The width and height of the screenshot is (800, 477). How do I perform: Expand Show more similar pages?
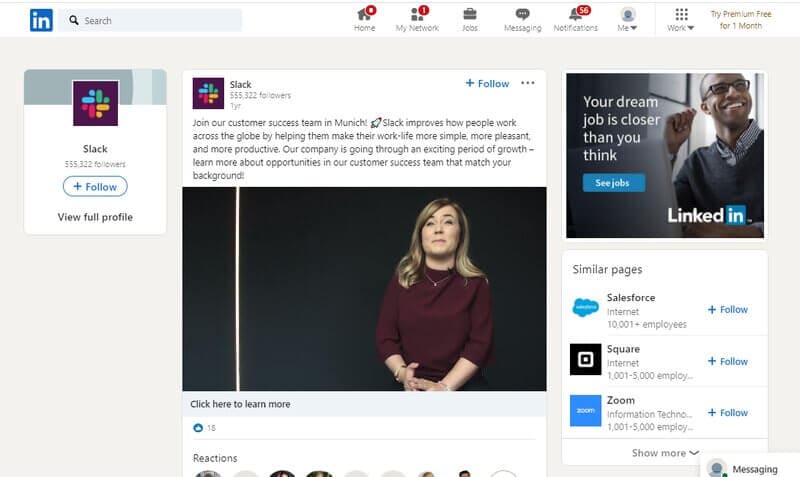(x=665, y=453)
